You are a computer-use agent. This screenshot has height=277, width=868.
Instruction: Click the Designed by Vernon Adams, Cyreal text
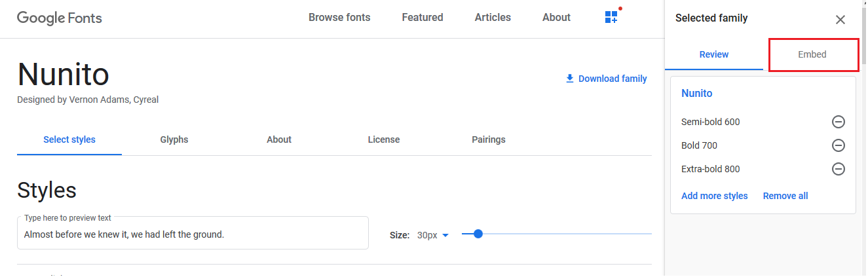(88, 100)
